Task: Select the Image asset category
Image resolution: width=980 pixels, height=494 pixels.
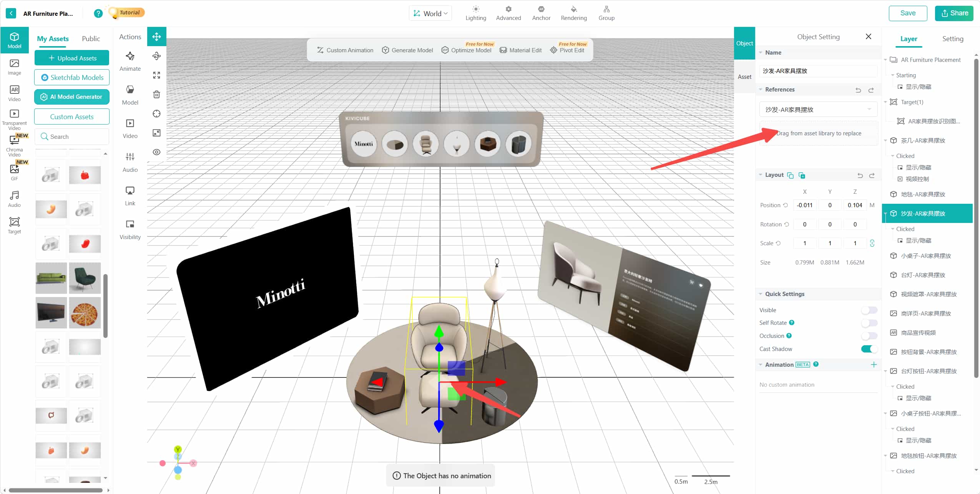Action: point(14,67)
